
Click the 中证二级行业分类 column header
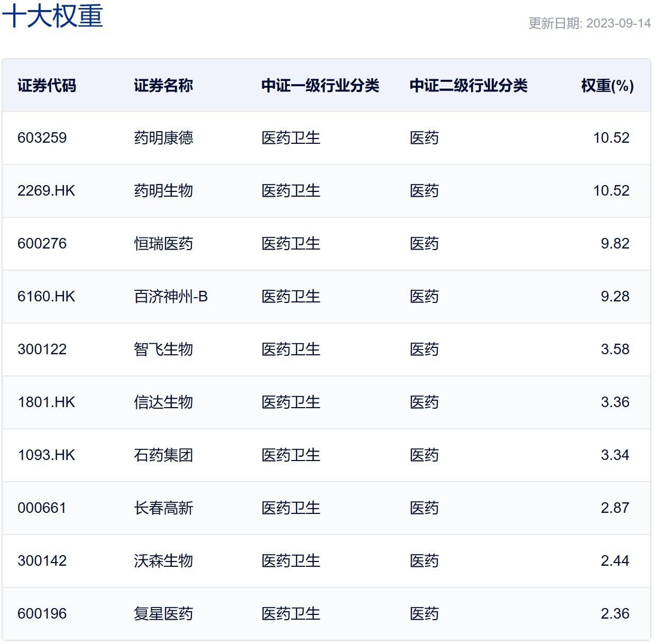(x=468, y=86)
